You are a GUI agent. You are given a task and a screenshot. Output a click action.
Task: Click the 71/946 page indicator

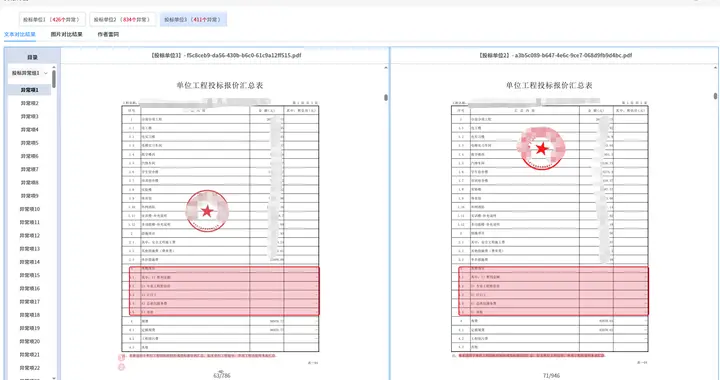(551, 375)
